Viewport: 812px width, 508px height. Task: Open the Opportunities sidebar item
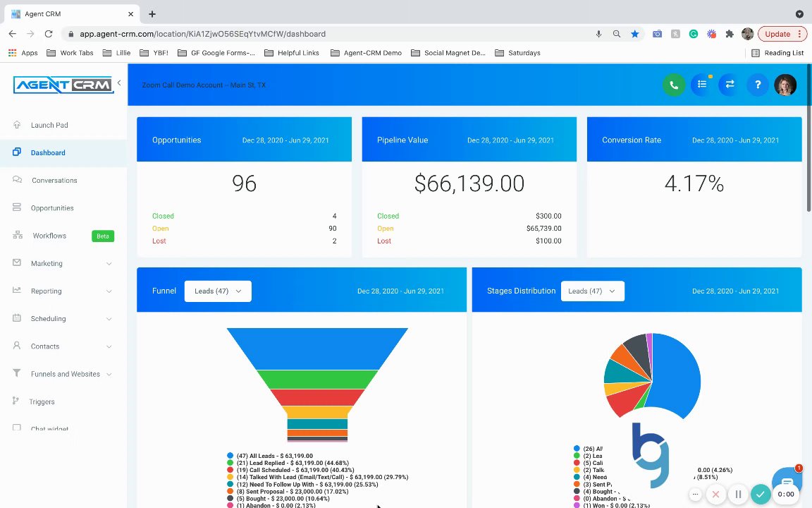(x=51, y=208)
